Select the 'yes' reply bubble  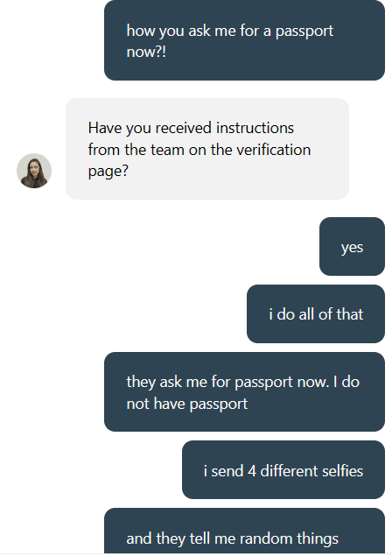click(352, 246)
